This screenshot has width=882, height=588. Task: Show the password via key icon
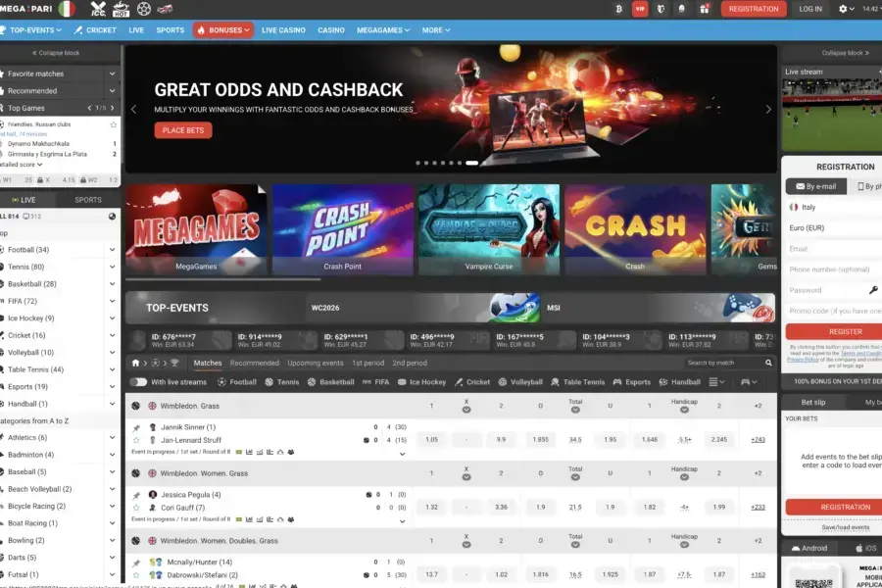pyautogui.click(x=873, y=290)
